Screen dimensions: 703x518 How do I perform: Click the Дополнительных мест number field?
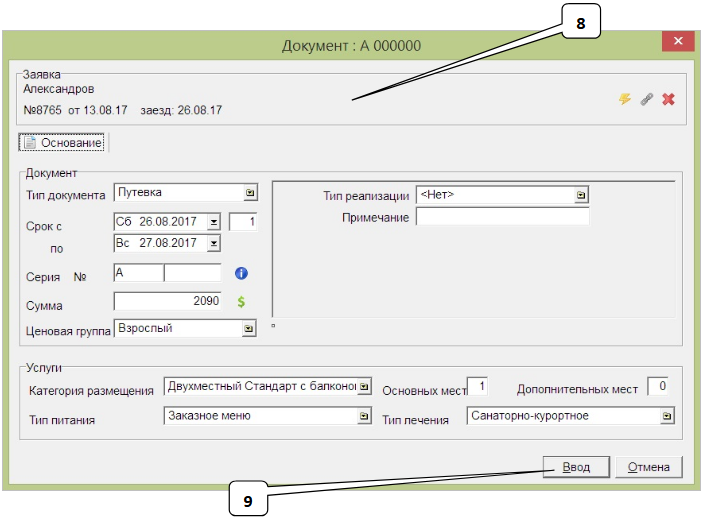[x=658, y=387]
